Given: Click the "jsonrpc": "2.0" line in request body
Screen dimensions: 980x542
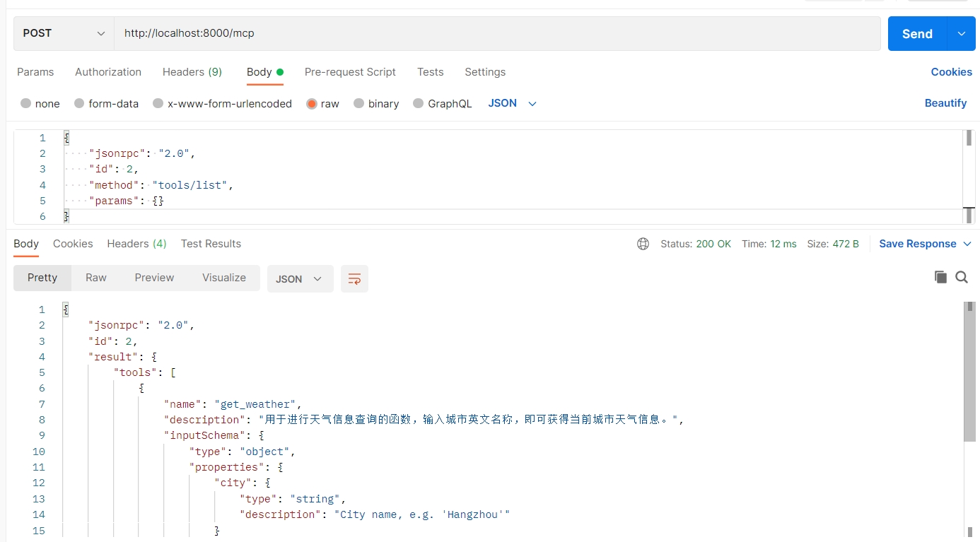Looking at the screenshot, I should [x=141, y=153].
